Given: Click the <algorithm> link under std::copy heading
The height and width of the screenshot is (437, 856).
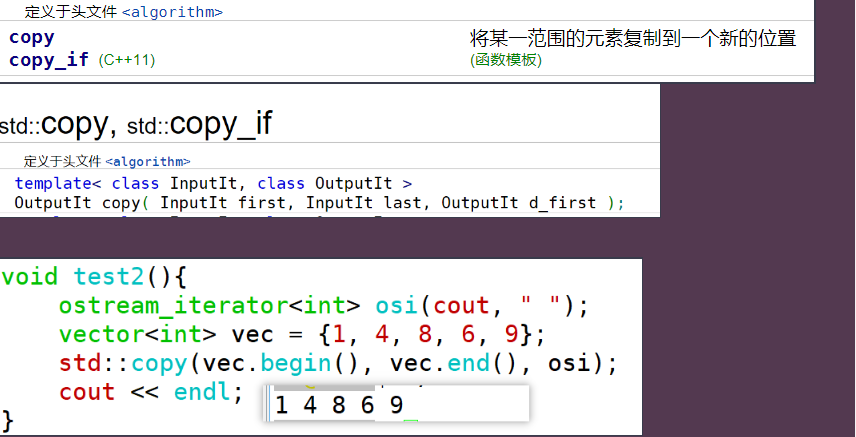Looking at the screenshot, I should pos(148,161).
